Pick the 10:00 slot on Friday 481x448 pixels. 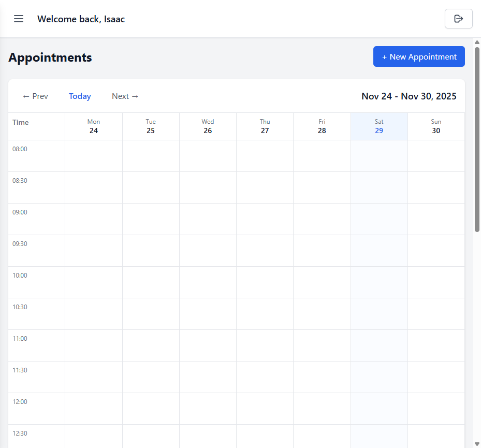point(322,282)
